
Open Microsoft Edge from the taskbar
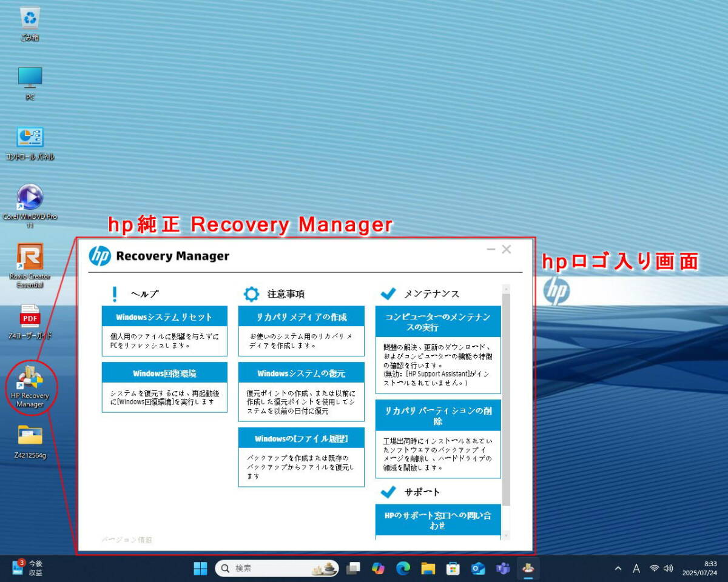(x=403, y=568)
